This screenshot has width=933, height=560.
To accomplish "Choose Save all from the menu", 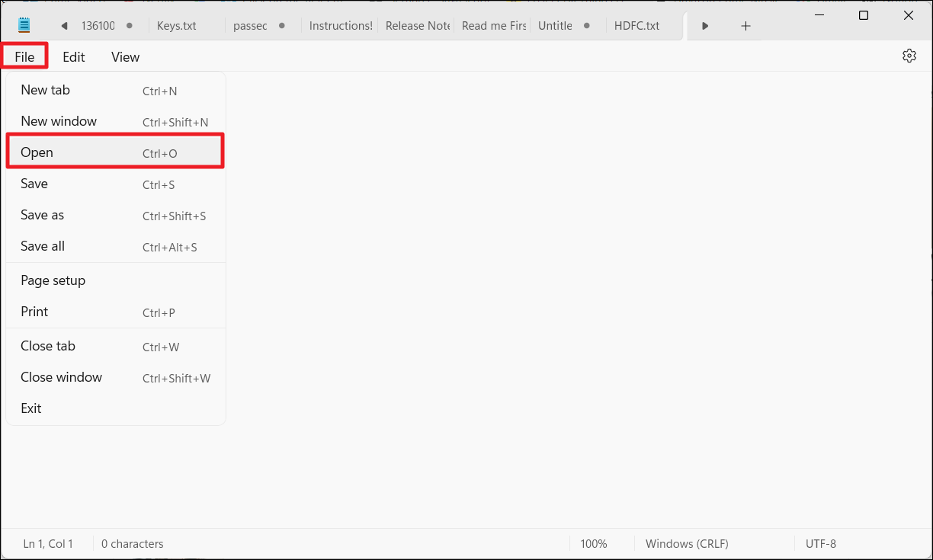I will coord(116,246).
